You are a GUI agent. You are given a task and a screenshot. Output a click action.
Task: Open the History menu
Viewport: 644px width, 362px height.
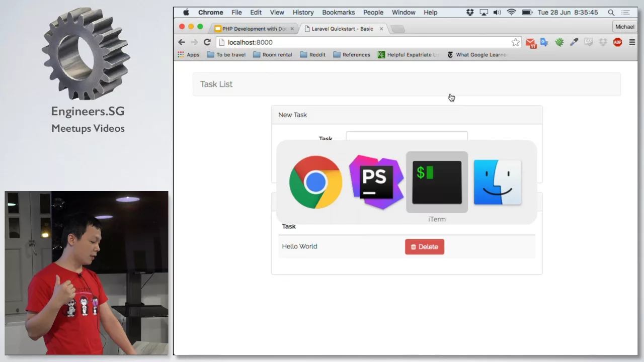[303, 12]
